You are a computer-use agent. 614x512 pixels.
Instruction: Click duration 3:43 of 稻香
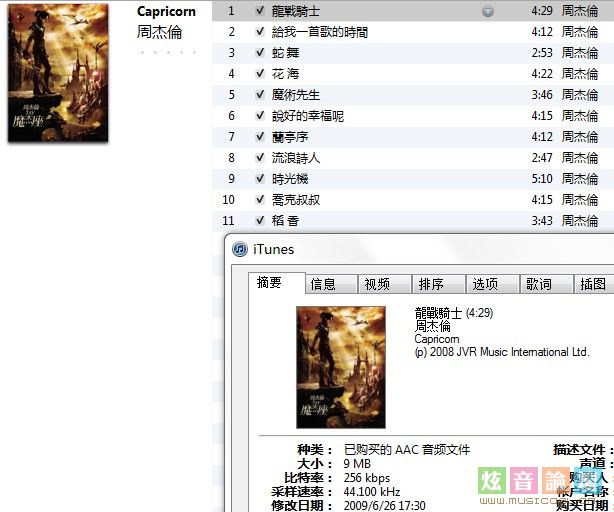[x=542, y=220]
